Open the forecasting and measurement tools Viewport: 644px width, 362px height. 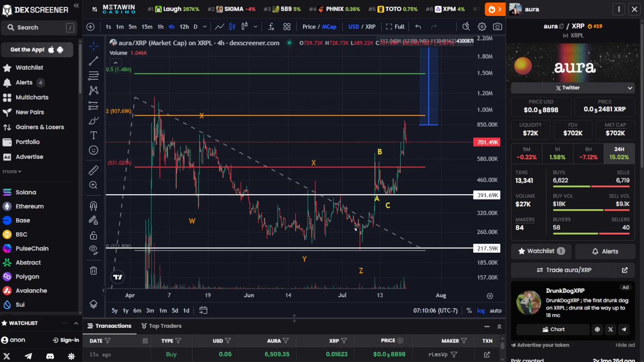93,106
